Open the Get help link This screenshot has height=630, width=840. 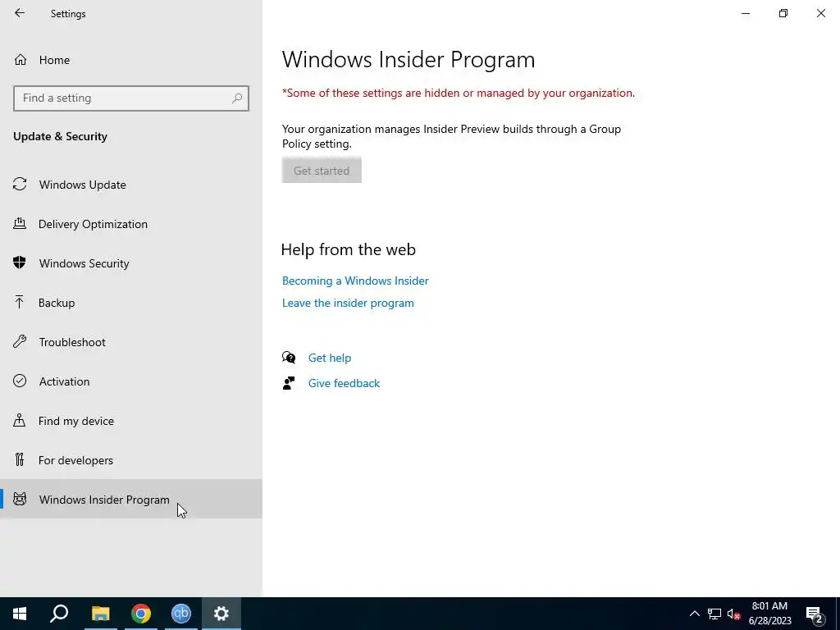pyautogui.click(x=330, y=358)
